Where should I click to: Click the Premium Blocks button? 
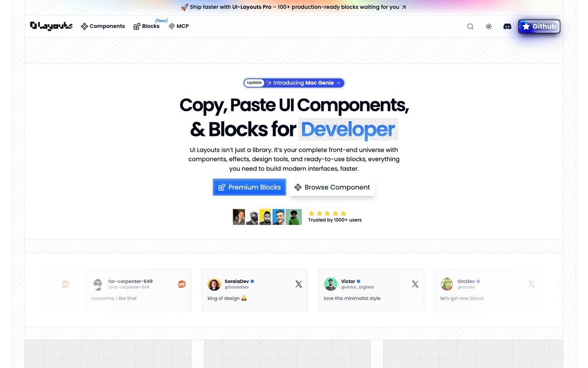(x=249, y=187)
